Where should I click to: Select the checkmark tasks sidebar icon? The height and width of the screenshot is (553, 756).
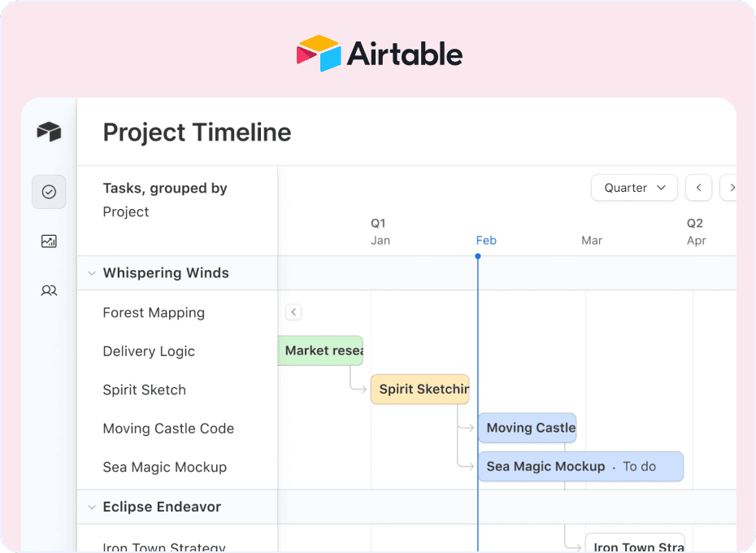point(49,192)
